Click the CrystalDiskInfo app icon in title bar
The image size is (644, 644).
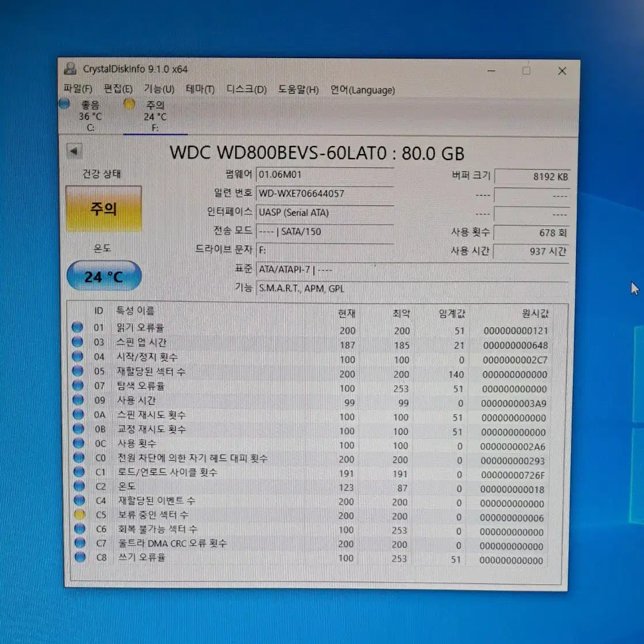(70, 68)
